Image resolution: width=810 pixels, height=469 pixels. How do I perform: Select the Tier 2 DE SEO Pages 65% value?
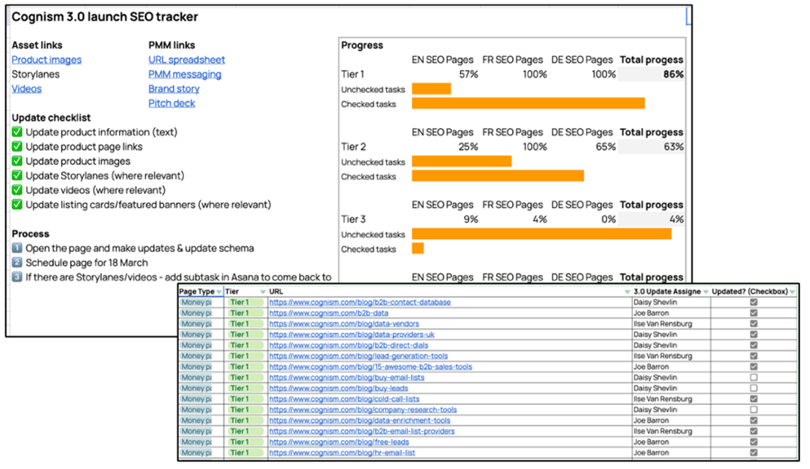(605, 147)
